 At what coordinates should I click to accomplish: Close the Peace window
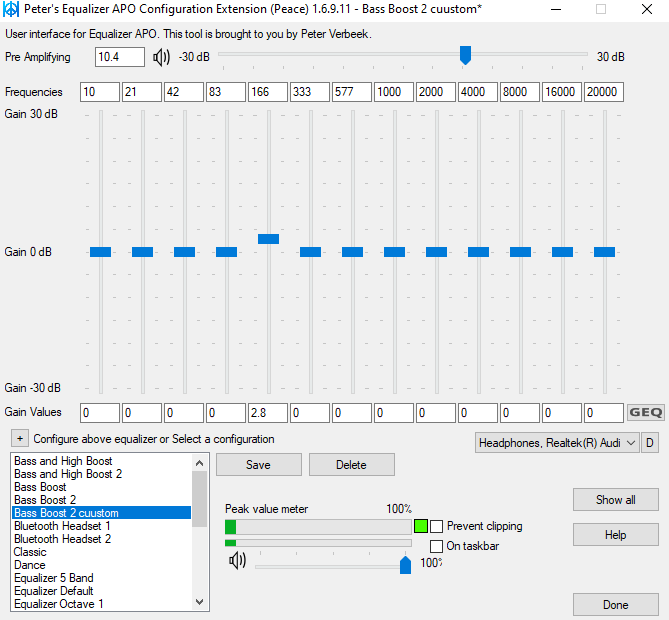pos(647,9)
